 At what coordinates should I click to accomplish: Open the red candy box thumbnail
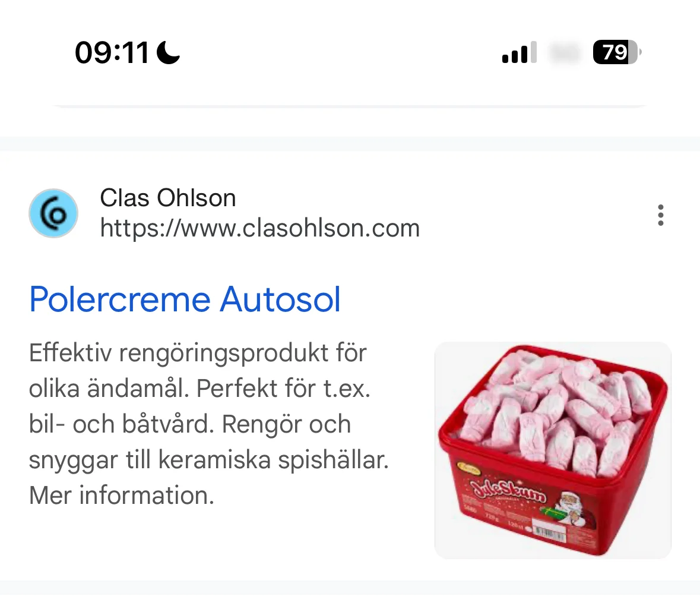(x=553, y=450)
